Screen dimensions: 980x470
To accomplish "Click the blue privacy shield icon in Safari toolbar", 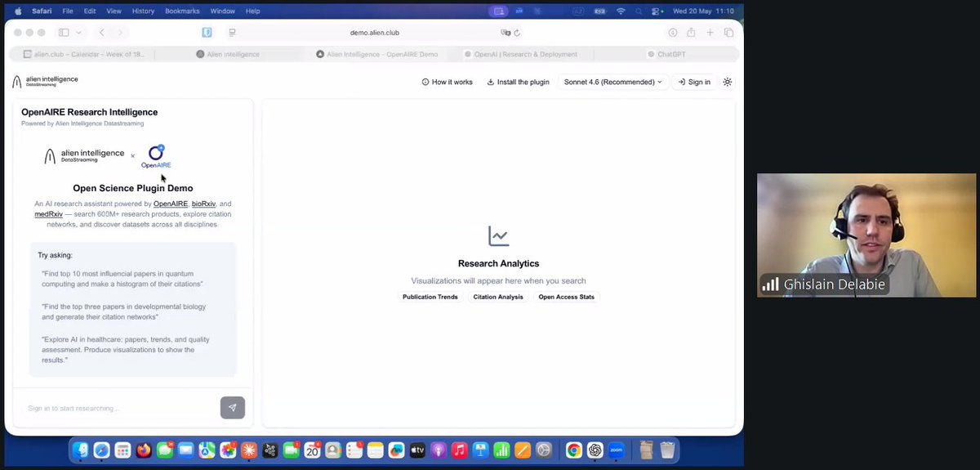I will pyautogui.click(x=207, y=33).
